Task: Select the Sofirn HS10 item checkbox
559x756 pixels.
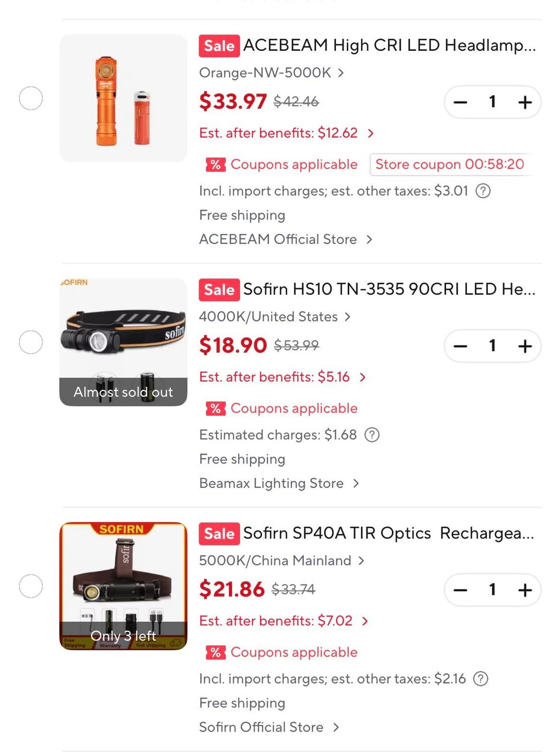Action: click(x=31, y=342)
